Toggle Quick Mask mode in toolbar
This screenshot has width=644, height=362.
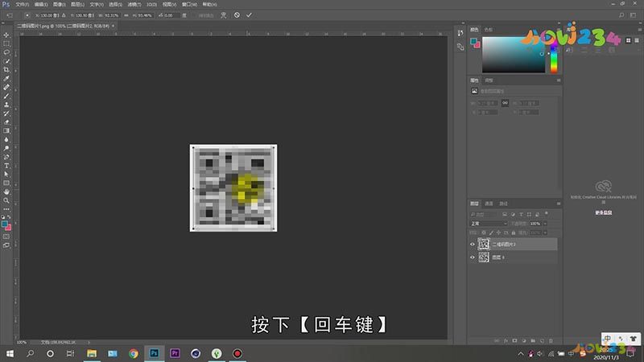(x=6, y=237)
